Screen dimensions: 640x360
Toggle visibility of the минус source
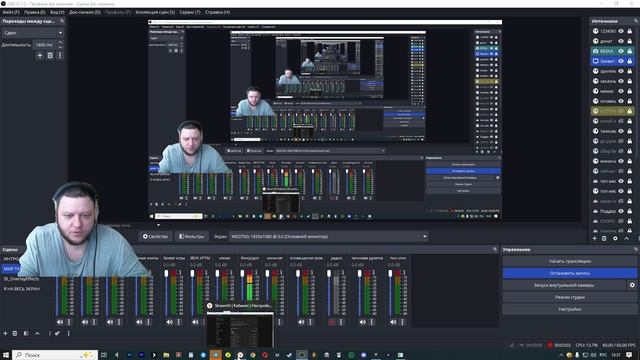point(621,91)
